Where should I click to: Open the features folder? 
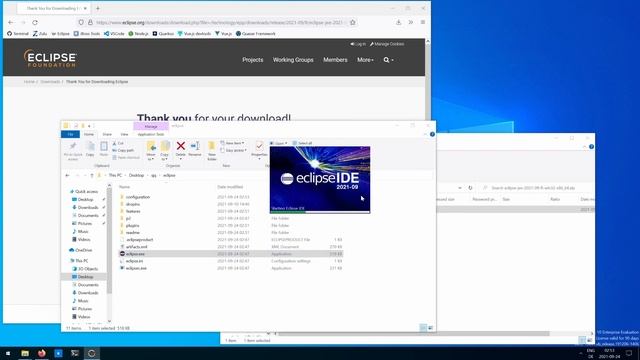click(x=133, y=211)
